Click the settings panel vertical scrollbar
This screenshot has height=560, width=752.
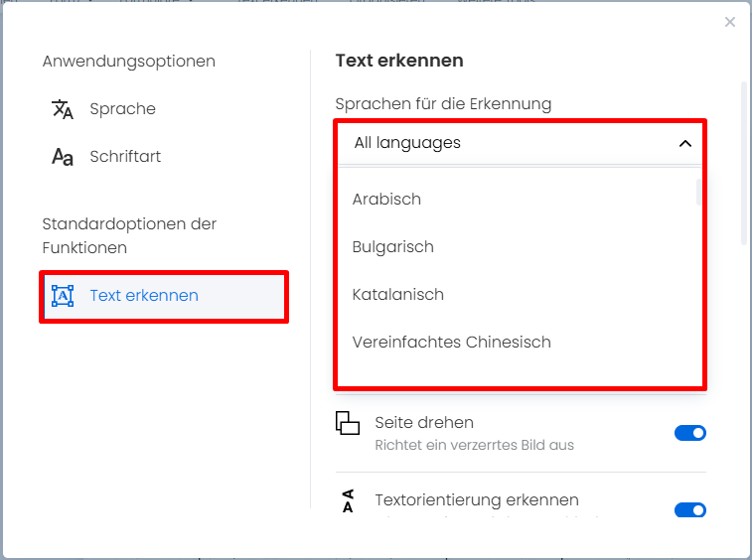[744, 164]
